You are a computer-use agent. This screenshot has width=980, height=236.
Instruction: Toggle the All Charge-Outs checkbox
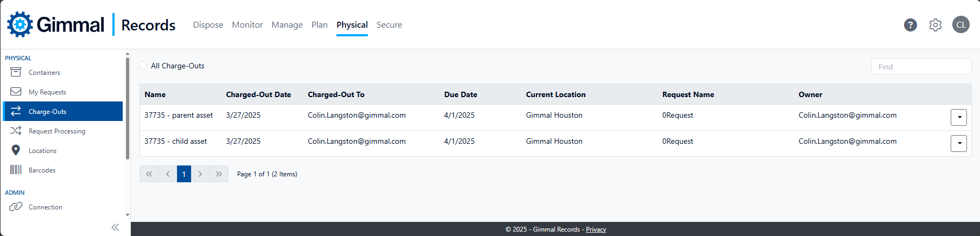click(143, 65)
